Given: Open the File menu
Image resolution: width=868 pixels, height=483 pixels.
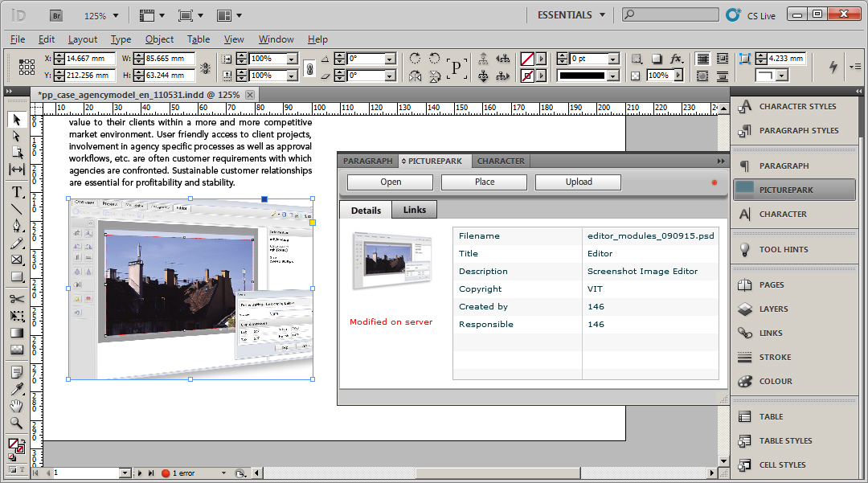Looking at the screenshot, I should [18, 39].
